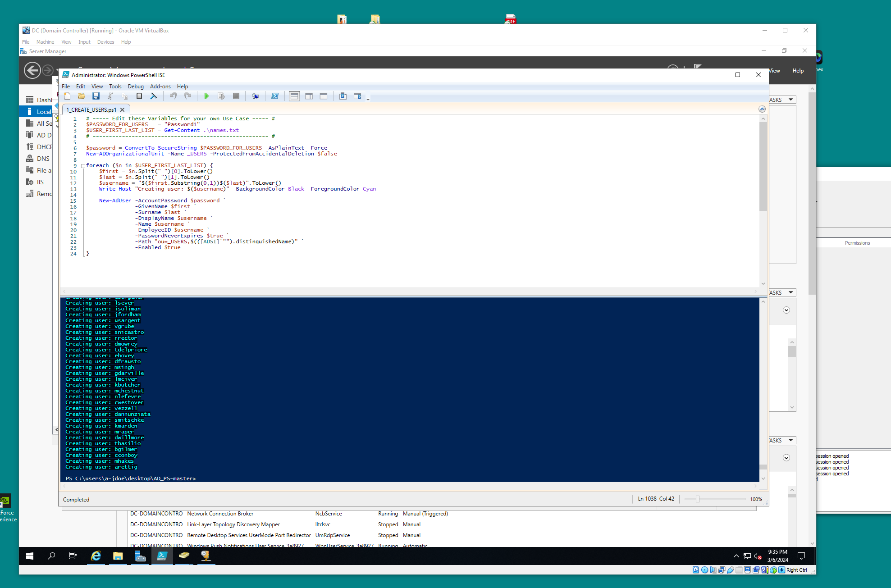Open the bottom TASKS dropdown in Server Manager
The height and width of the screenshot is (588, 891).
click(x=782, y=440)
